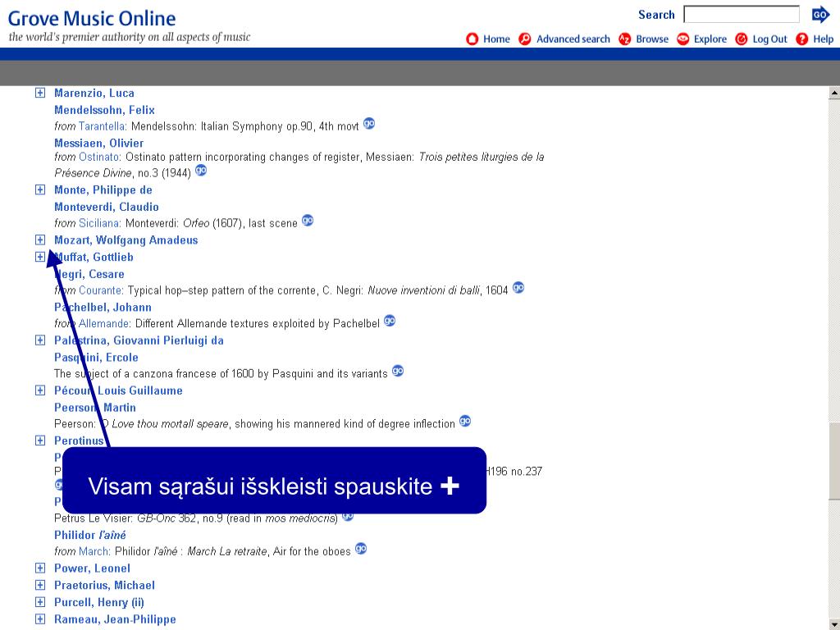Screen dimensions: 840x630
Task: Open the go icon for Peerson example
Action: [465, 421]
